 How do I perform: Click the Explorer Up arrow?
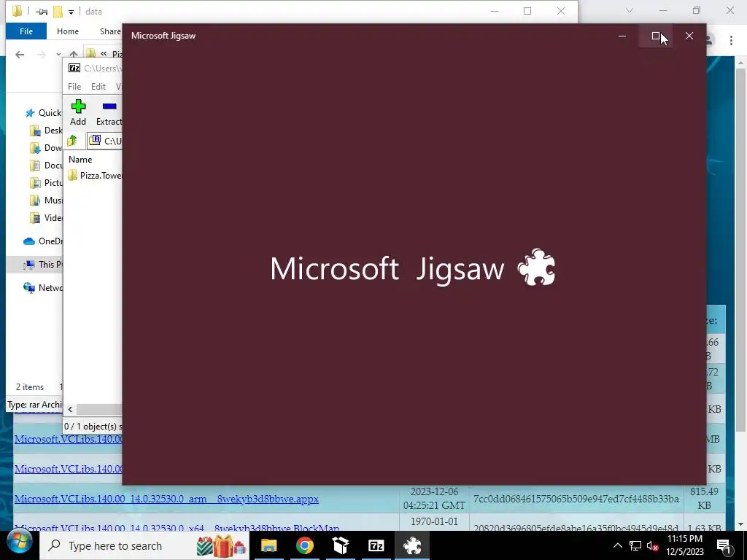tap(74, 54)
